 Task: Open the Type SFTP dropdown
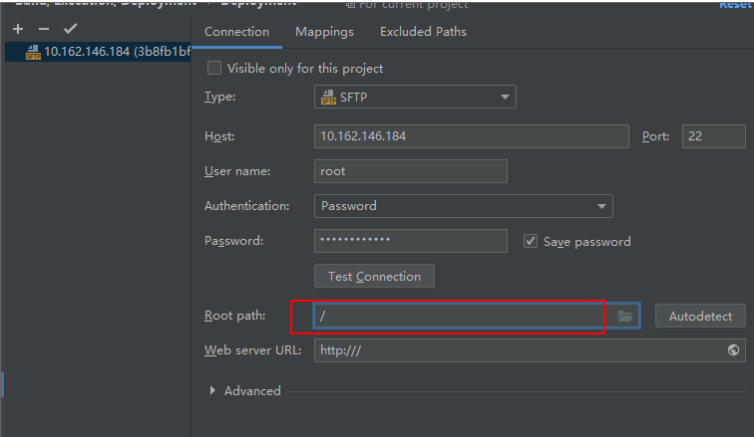414,97
